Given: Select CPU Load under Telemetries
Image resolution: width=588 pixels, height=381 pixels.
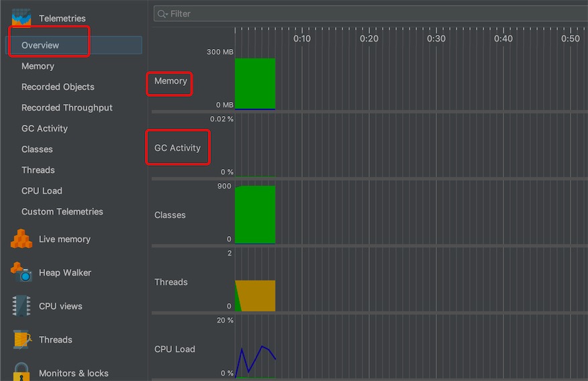Looking at the screenshot, I should 42,190.
